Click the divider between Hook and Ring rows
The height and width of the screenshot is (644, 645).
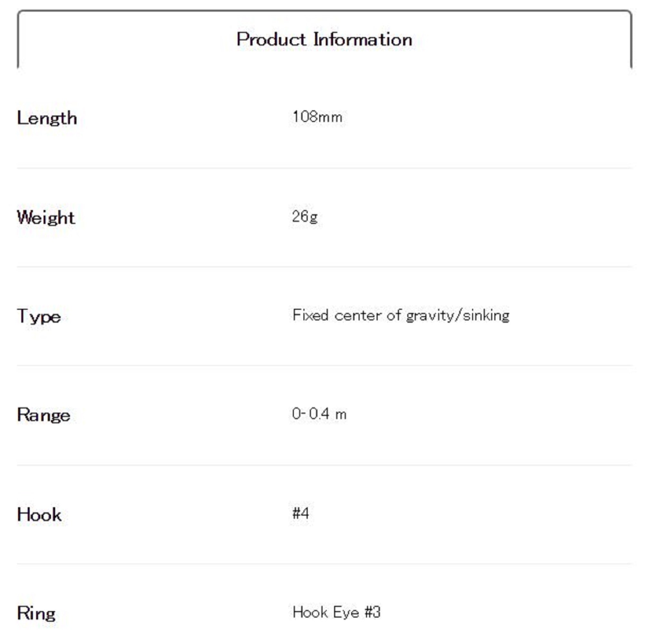pos(324,564)
